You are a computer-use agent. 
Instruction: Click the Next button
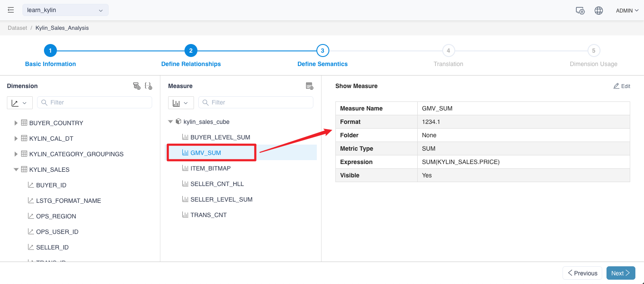click(x=620, y=273)
